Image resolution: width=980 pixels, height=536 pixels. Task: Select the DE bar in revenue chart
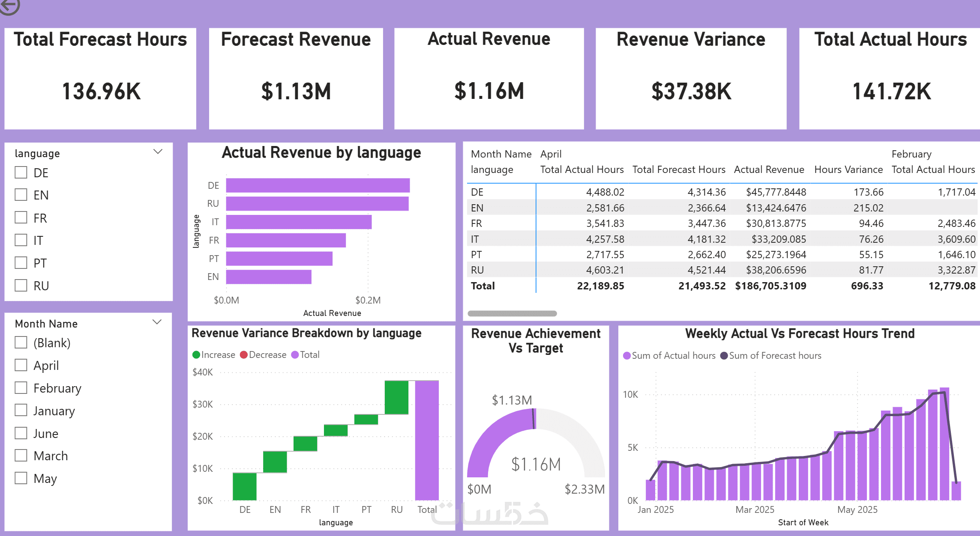click(x=318, y=185)
